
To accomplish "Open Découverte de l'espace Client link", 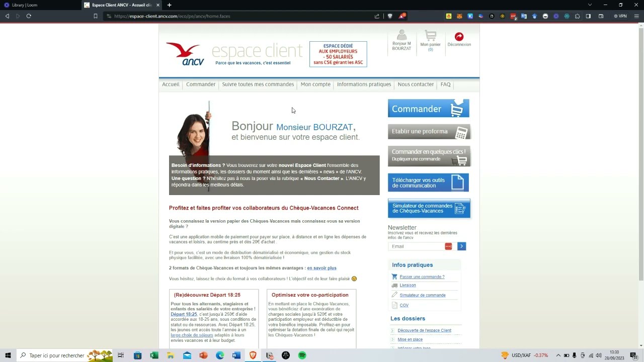I will click(x=424, y=331).
